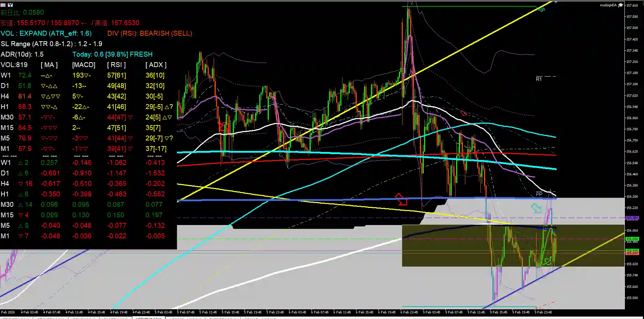Switch to the SILVER# M15 chart tab

pyautogui.click(x=116, y=318)
